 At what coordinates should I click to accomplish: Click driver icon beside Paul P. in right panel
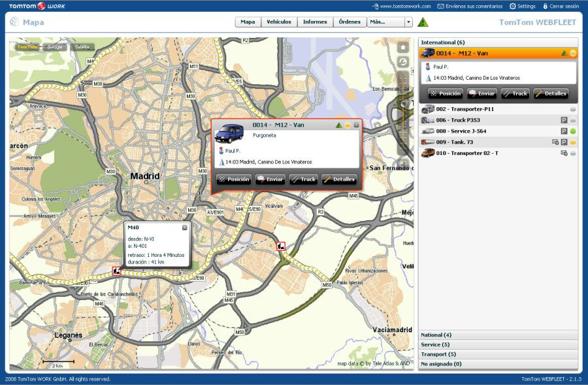[x=428, y=67]
